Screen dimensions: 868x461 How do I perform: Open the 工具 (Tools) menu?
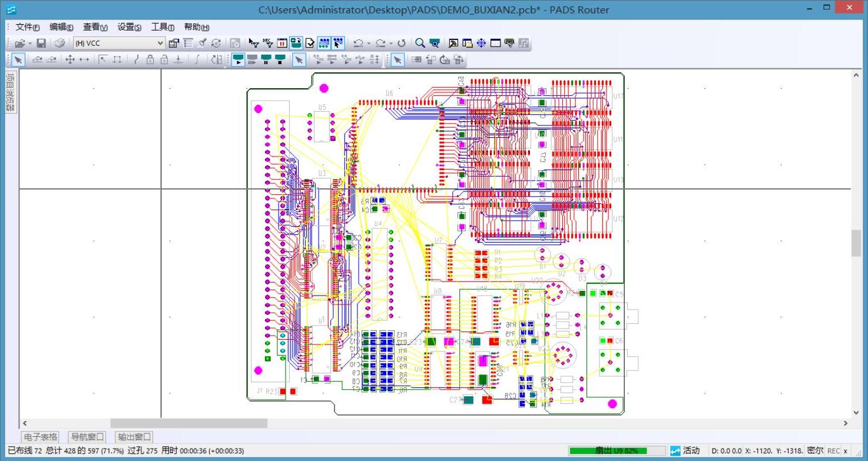click(x=163, y=27)
